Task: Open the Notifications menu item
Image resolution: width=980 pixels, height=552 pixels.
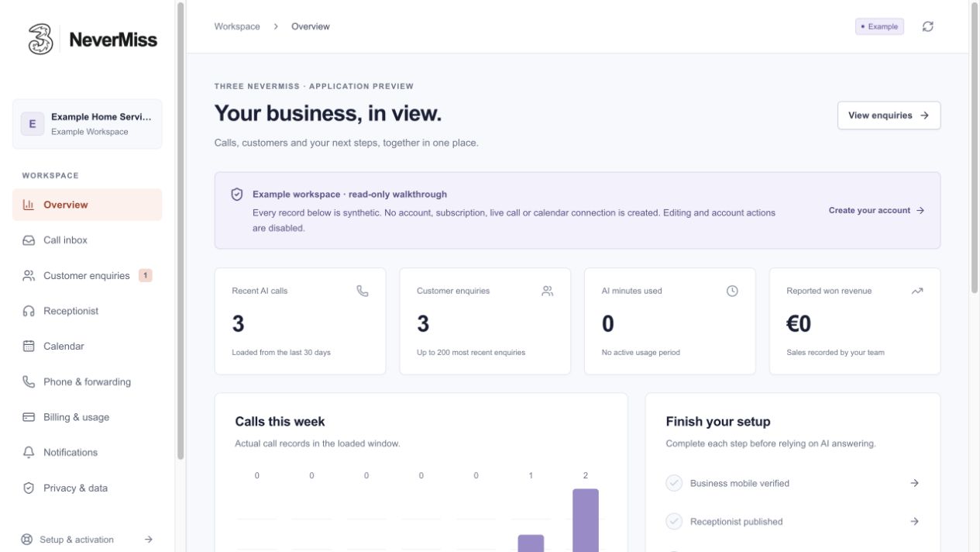Action: coord(88,452)
